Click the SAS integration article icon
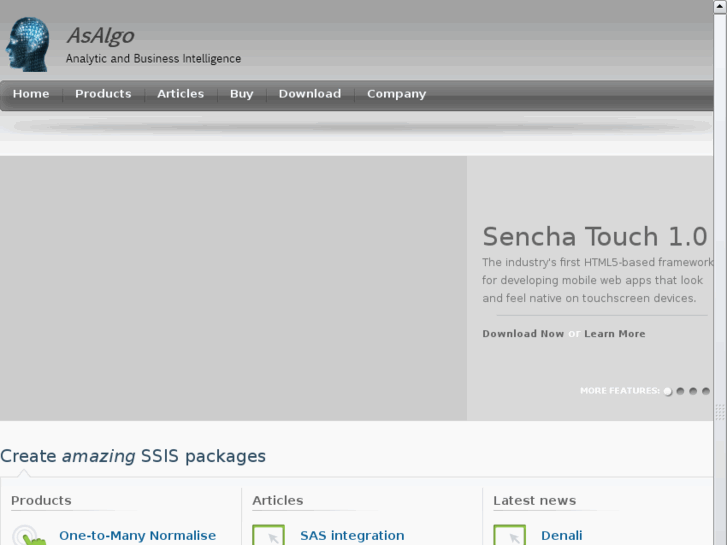Screen dimensions: 727x545 pos(269,536)
